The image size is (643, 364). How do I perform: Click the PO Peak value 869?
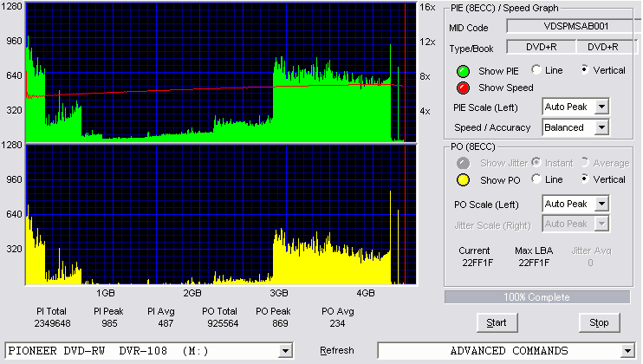[x=280, y=323]
